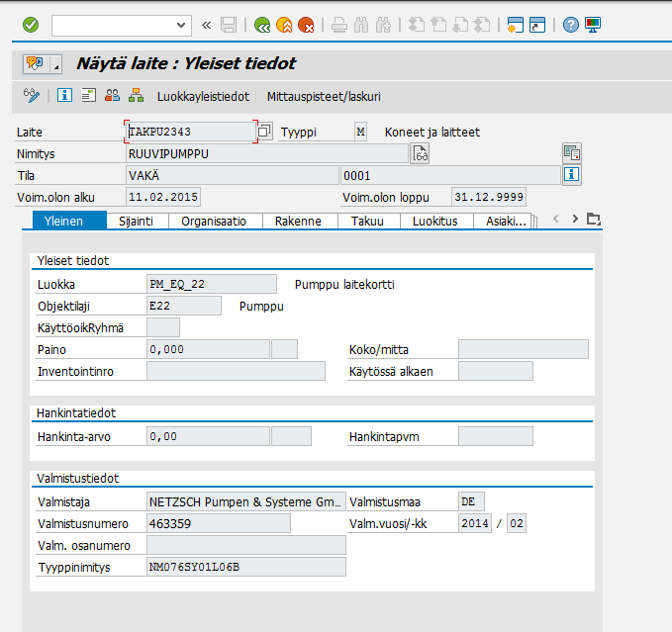
Task: Click the services for object icon
Action: click(x=36, y=64)
